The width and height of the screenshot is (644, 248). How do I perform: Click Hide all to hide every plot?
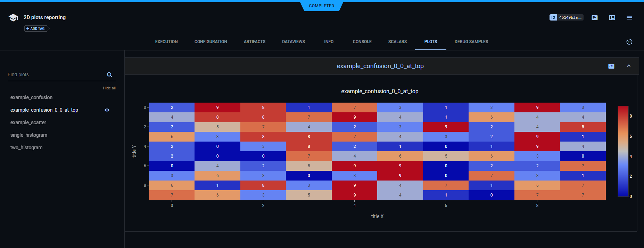click(109, 88)
